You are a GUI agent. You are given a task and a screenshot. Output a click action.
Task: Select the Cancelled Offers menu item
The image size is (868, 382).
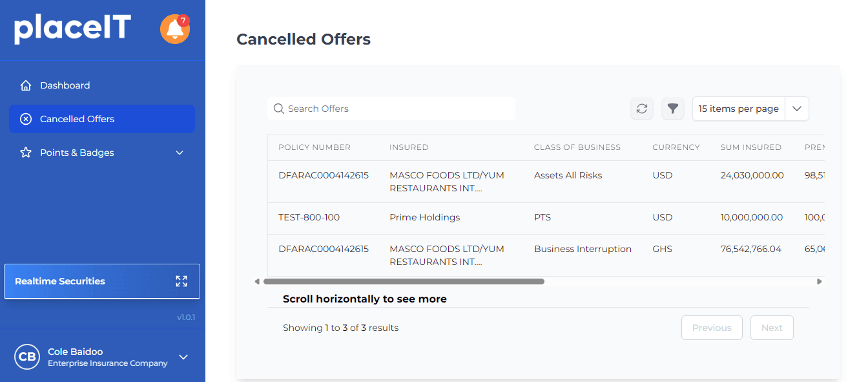[77, 119]
